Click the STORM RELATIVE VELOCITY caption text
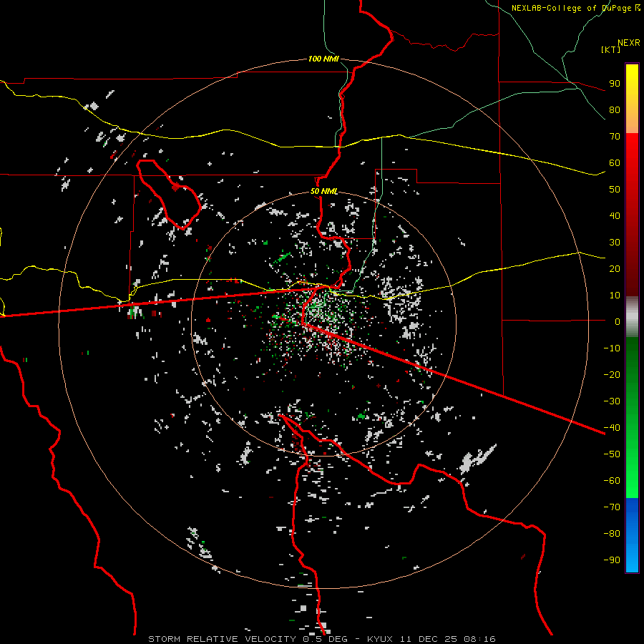 point(223,639)
